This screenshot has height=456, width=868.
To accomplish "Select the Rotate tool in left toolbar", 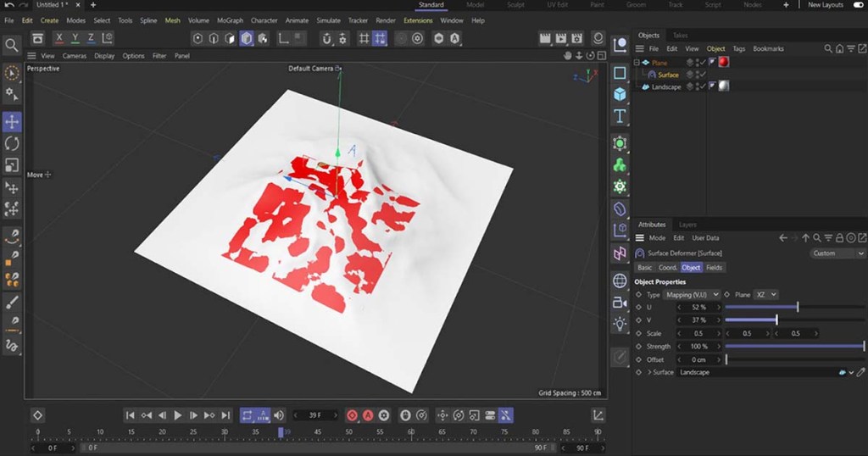I will click(x=12, y=144).
